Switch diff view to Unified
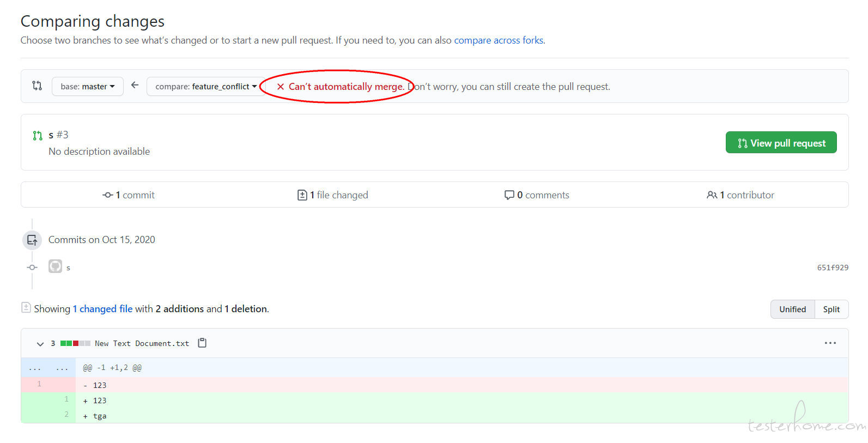This screenshot has height=443, width=868. [792, 309]
